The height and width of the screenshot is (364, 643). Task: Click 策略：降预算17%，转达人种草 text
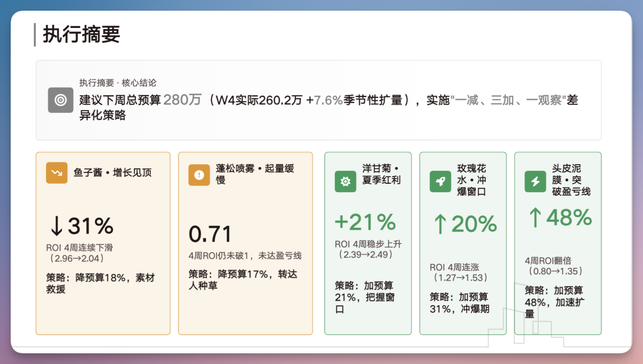click(243, 280)
